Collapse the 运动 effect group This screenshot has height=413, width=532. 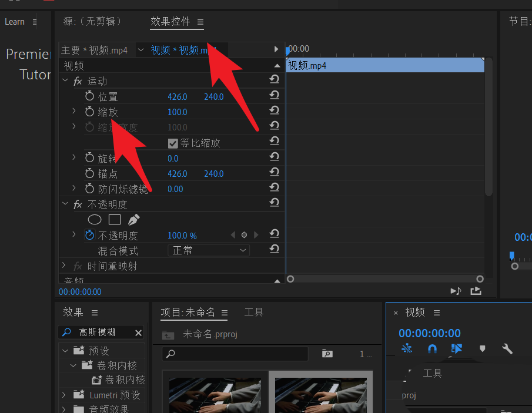[65, 80]
